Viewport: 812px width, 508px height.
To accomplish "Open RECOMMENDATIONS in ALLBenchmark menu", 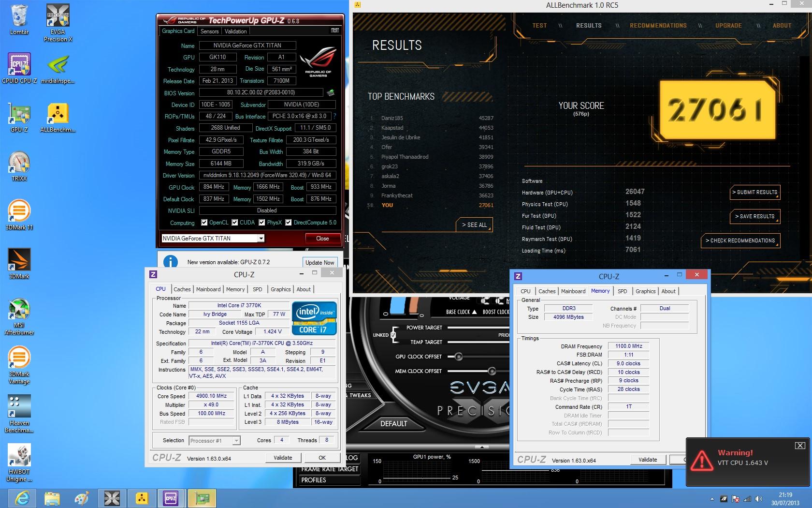I will coord(658,26).
